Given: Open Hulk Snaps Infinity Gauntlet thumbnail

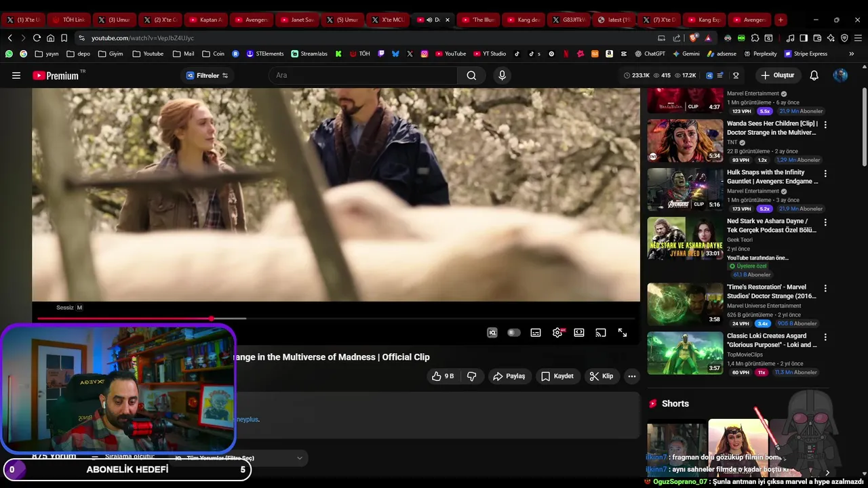Looking at the screenshot, I should click(x=685, y=189).
